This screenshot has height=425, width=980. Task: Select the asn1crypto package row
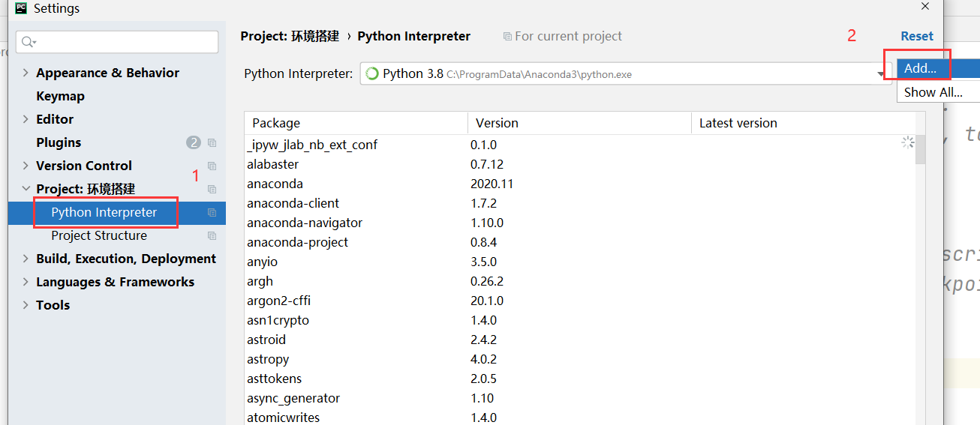tap(580, 320)
